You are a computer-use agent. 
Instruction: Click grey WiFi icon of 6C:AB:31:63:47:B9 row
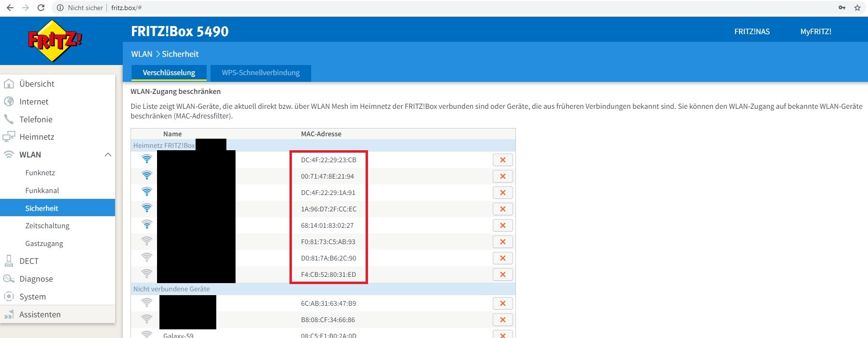pos(147,302)
